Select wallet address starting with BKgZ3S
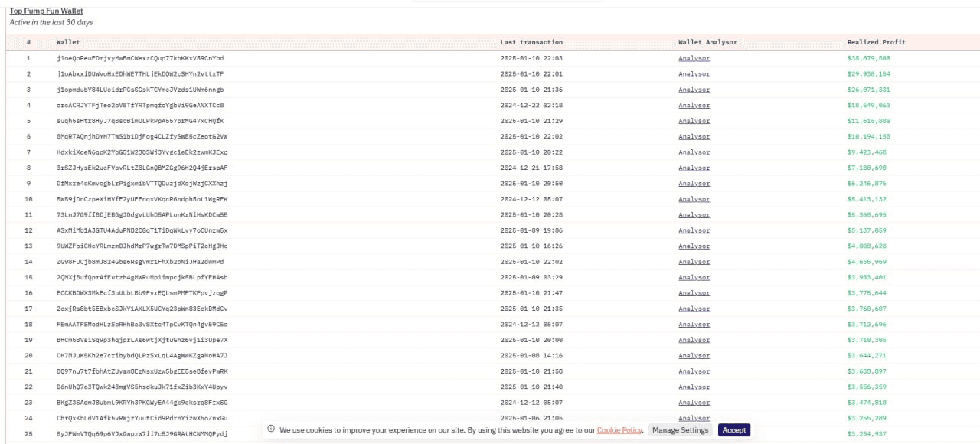980x444 pixels. click(x=142, y=403)
